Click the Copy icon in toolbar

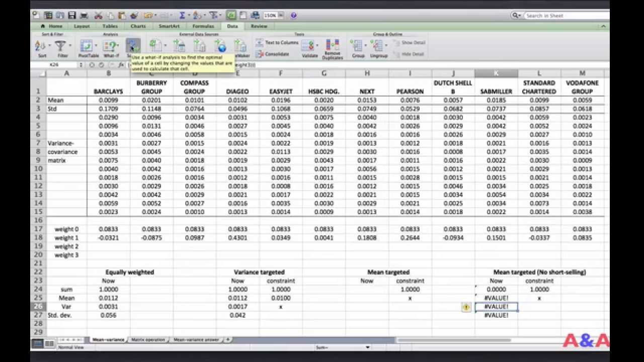110,16
